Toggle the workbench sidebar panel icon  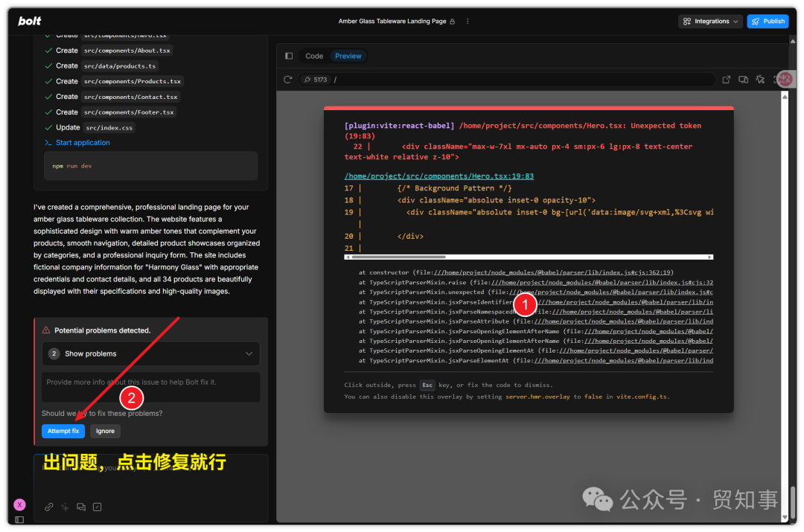pyautogui.click(x=289, y=56)
